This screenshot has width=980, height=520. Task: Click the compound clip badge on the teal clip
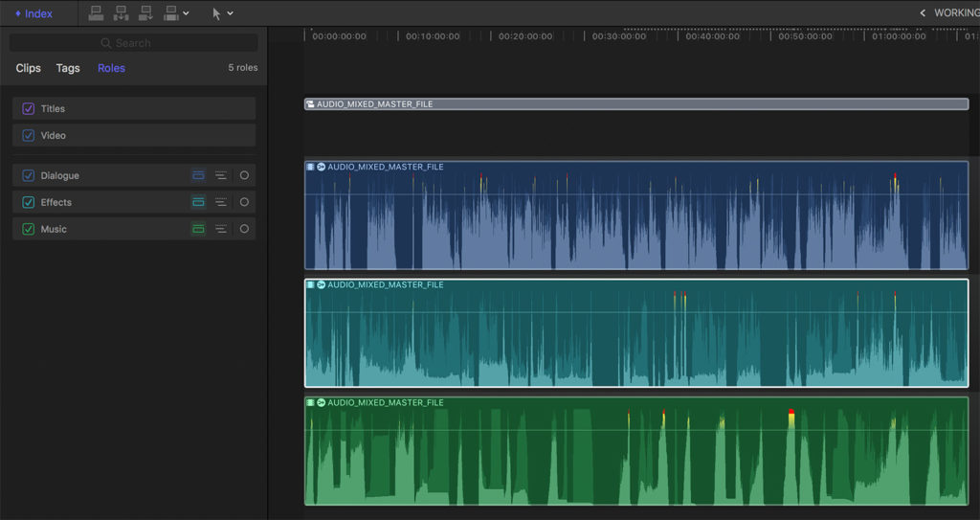point(321,284)
